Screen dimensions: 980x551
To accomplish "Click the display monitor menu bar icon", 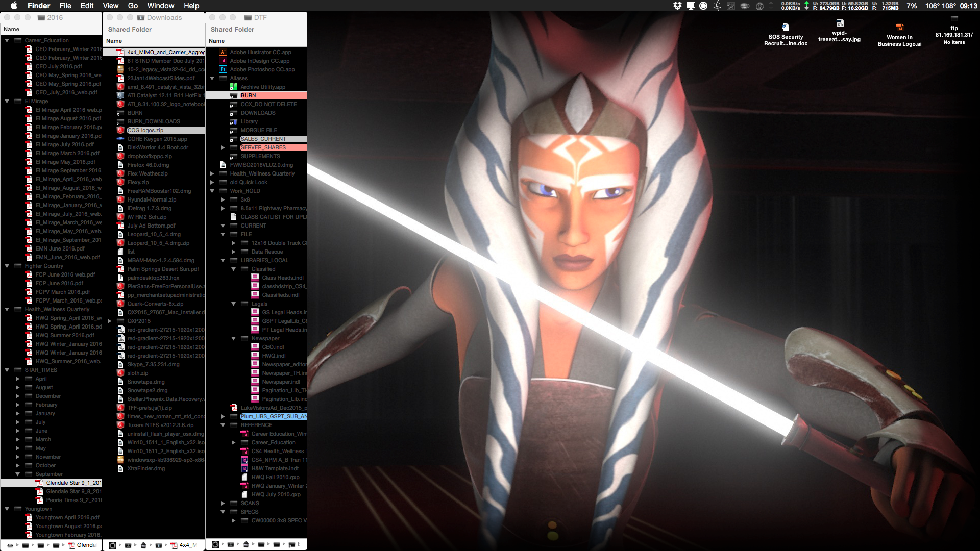I will pyautogui.click(x=691, y=6).
